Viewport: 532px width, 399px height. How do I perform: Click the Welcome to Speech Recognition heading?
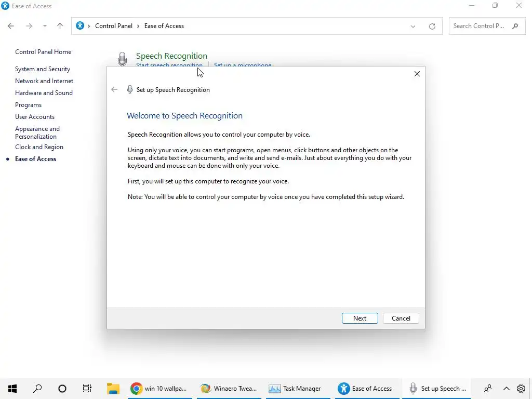[x=184, y=116]
